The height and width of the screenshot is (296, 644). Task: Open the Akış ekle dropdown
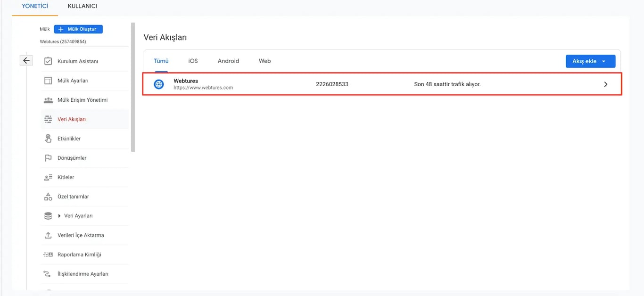590,61
